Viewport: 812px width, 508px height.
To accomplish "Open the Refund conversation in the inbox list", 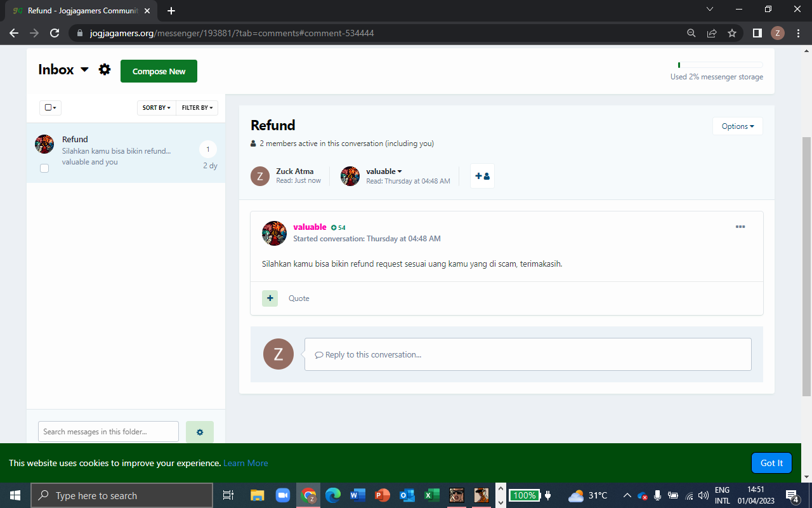I will [x=126, y=153].
